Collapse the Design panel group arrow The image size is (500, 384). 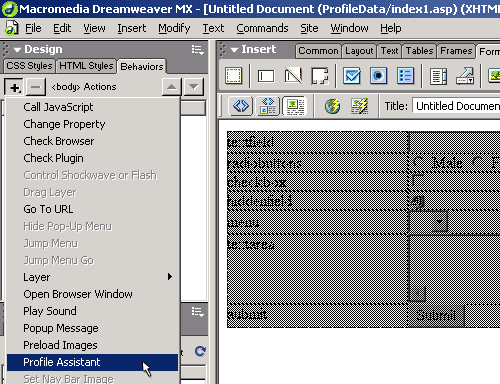[x=17, y=50]
